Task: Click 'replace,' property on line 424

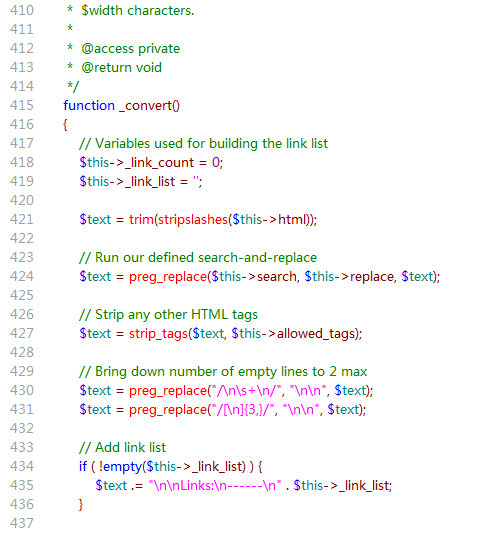Action: click(x=374, y=277)
